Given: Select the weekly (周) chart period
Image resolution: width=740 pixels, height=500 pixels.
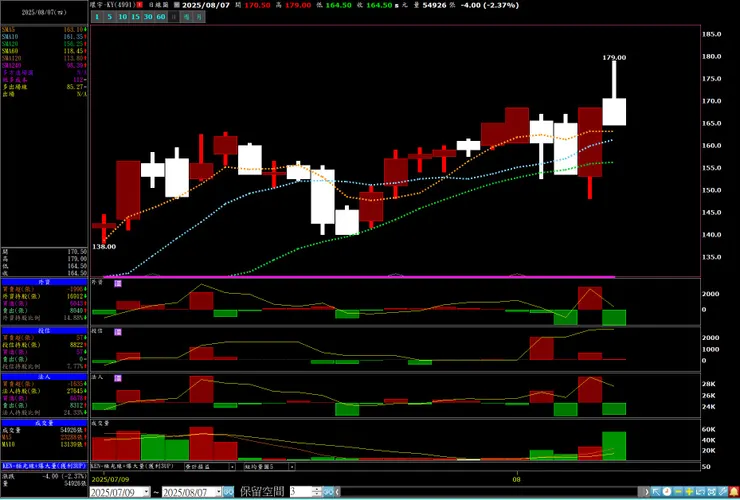Looking at the screenshot, I should tap(187, 17).
